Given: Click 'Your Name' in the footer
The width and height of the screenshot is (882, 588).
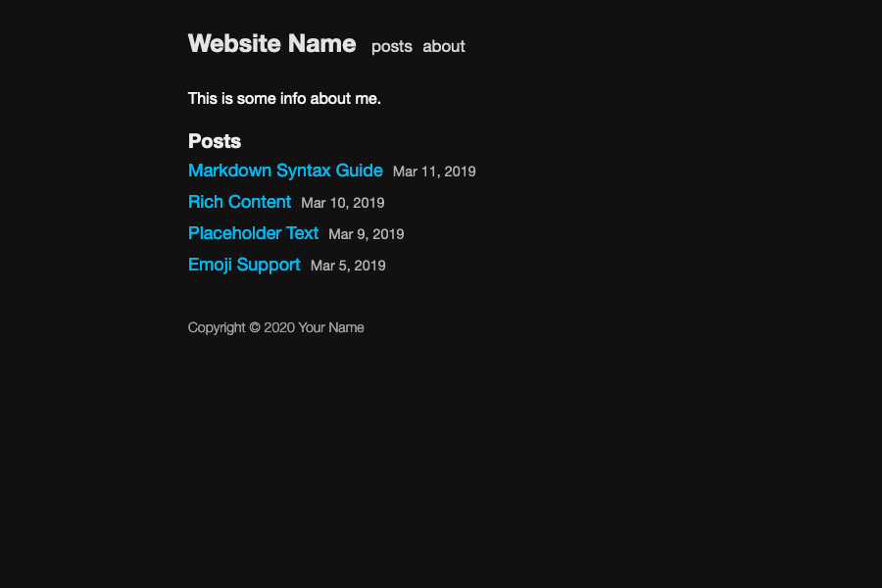Looking at the screenshot, I should pos(331,328).
